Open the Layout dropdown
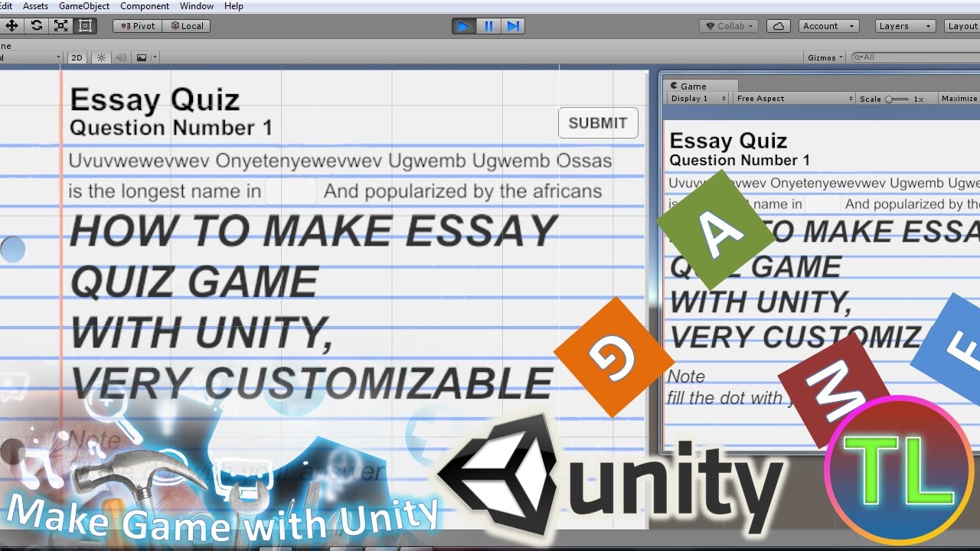Viewport: 980px width, 551px height. pyautogui.click(x=962, y=26)
